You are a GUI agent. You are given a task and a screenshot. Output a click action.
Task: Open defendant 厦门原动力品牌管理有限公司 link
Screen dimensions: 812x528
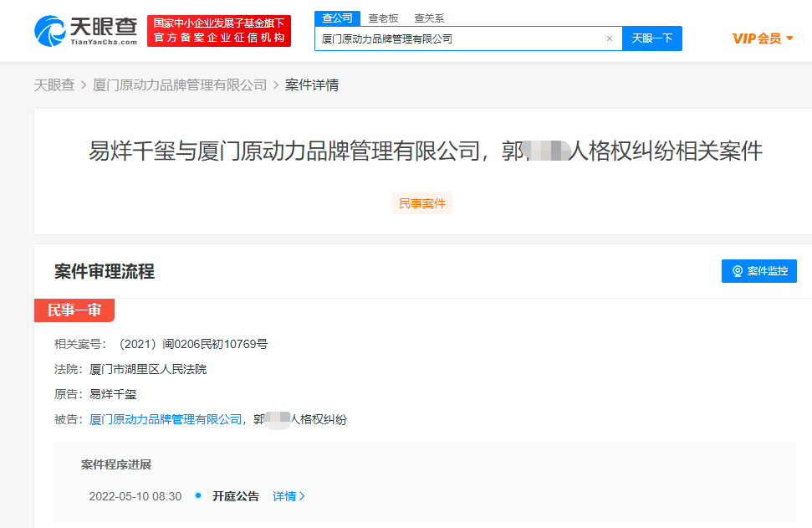pyautogui.click(x=166, y=419)
